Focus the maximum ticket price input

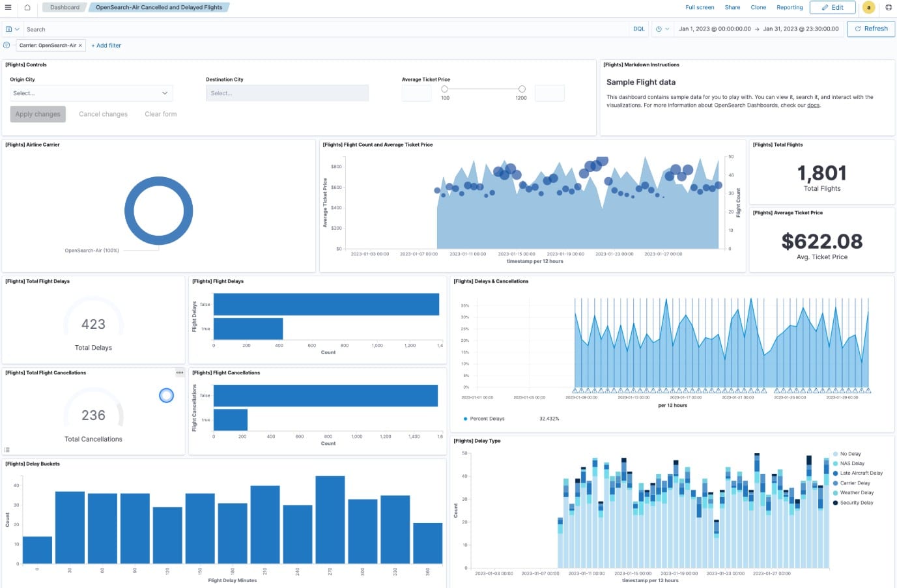[x=550, y=93]
